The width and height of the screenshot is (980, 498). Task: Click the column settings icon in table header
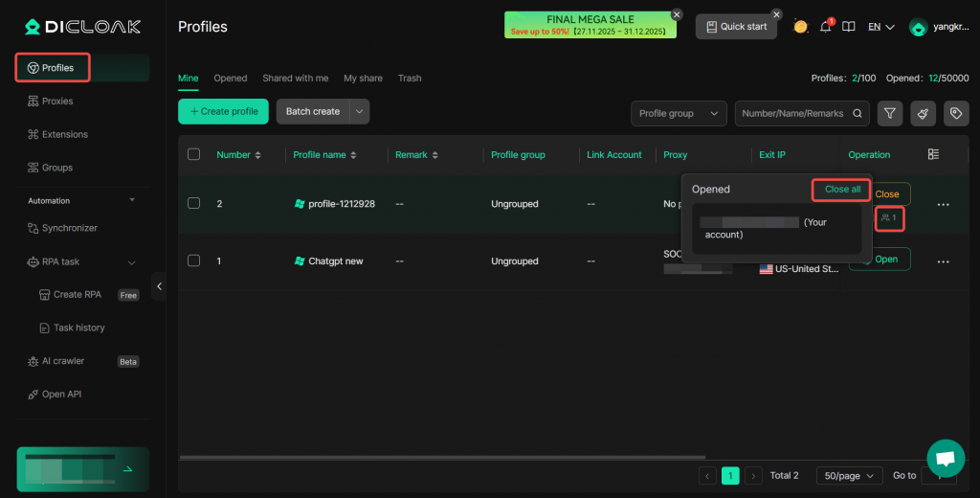coord(934,154)
